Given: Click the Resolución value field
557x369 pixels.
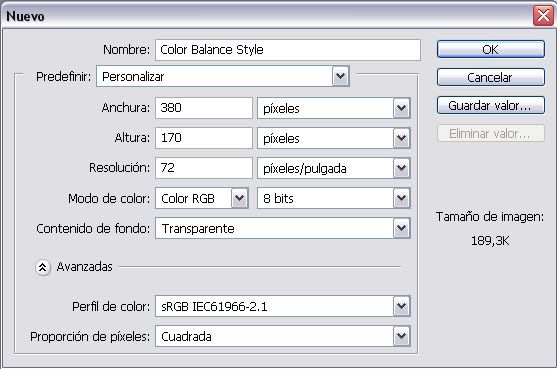Looking at the screenshot, I should (204, 168).
